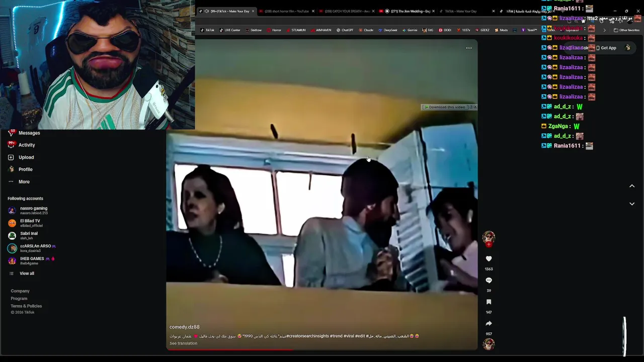Open Activity notifications in sidebar
The width and height of the screenshot is (644, 362).
(22, 145)
